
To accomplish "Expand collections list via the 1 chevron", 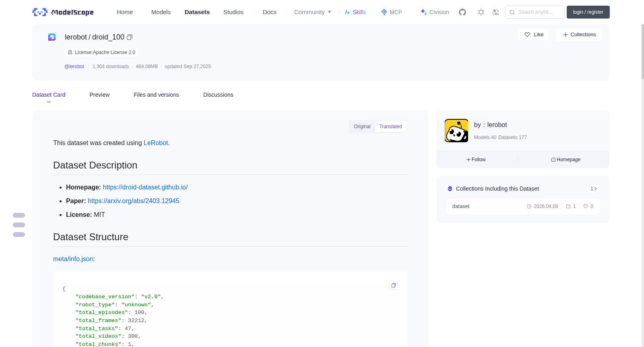I will [593, 189].
